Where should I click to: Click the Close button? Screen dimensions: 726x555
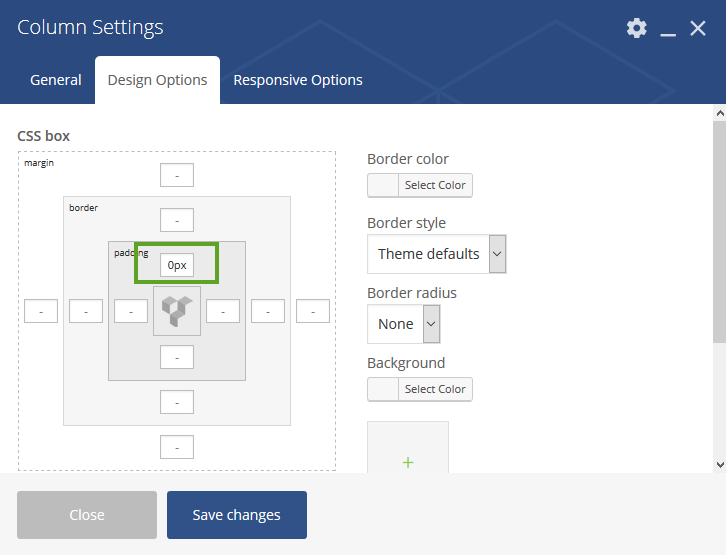click(x=87, y=515)
